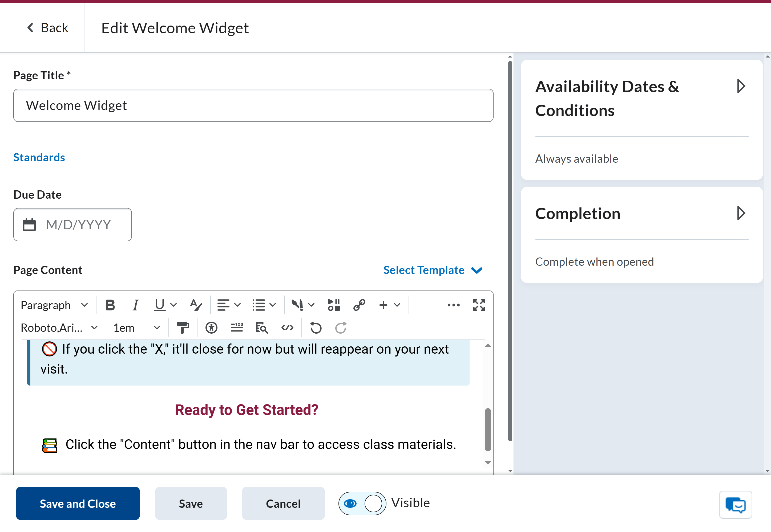
Task: Click the Due Date M/D/YYYY field
Action: (x=72, y=225)
